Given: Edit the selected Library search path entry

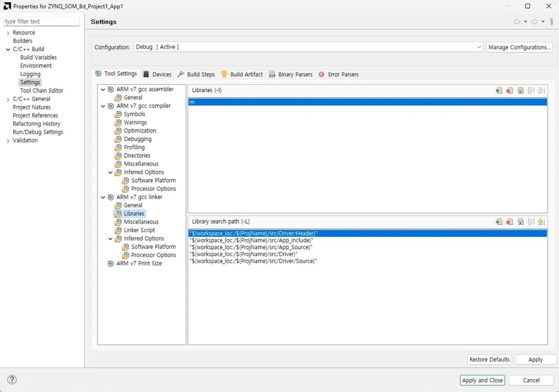Looking at the screenshot, I should (x=520, y=222).
